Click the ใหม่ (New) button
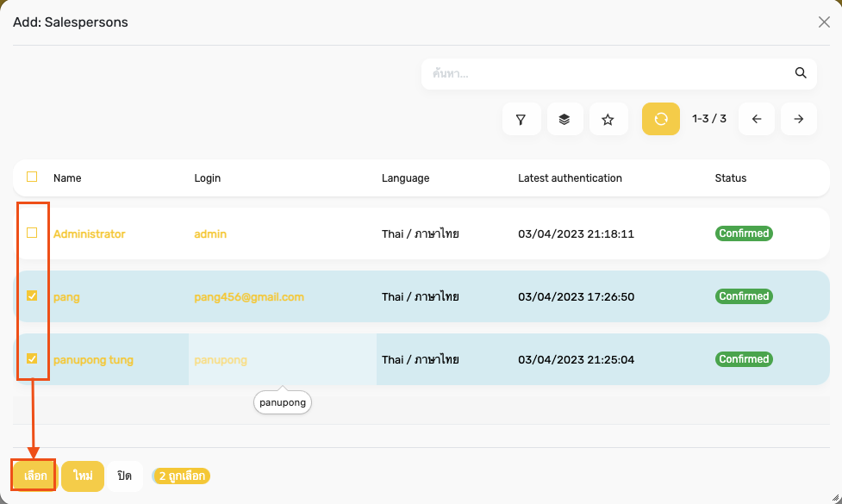The height and width of the screenshot is (504, 842). coord(82,476)
